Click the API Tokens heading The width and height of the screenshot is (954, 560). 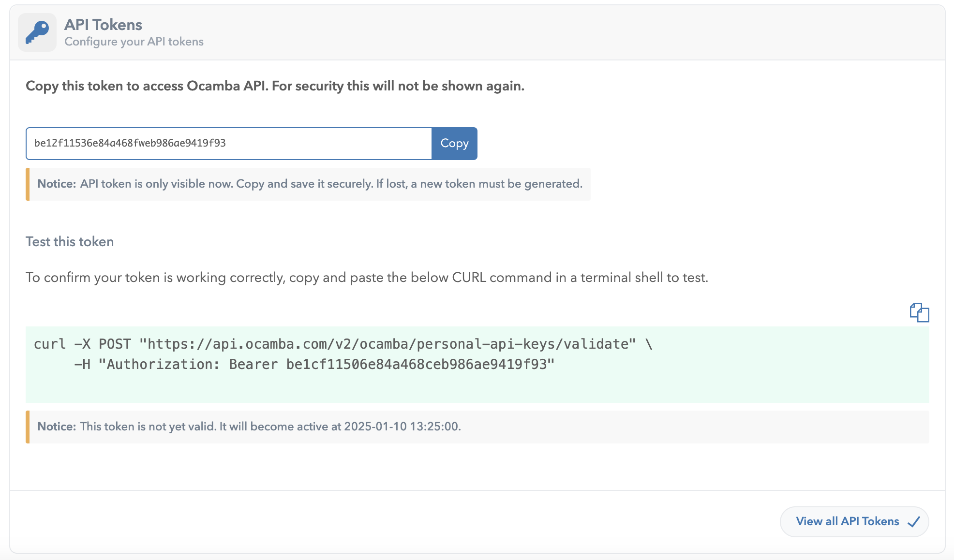coord(103,25)
